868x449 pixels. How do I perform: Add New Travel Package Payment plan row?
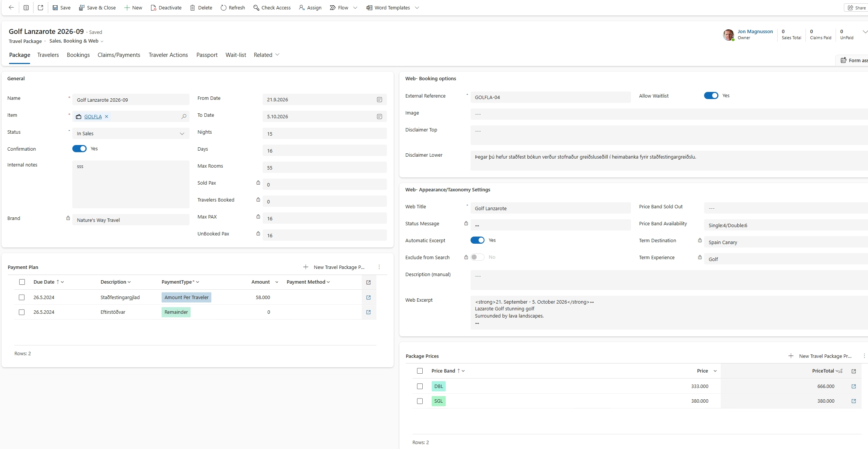(x=334, y=267)
